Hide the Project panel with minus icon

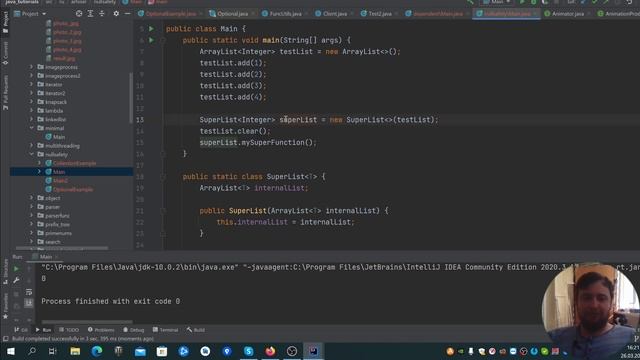pos(127,13)
